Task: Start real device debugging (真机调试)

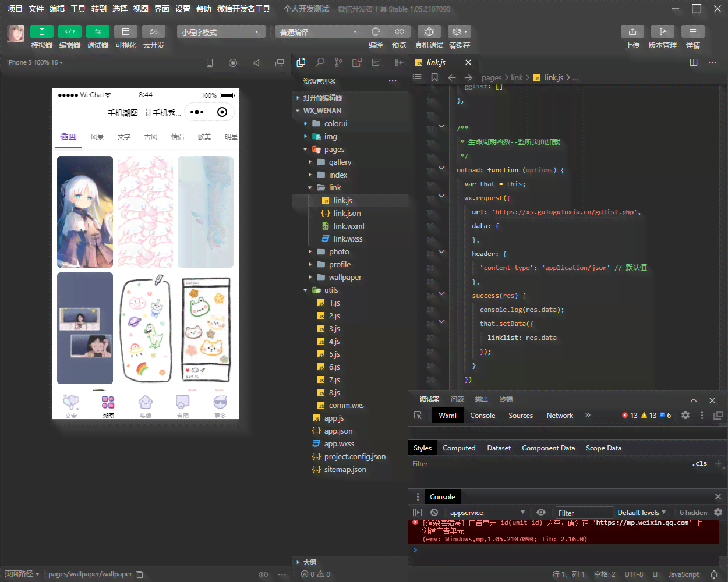Action: click(x=429, y=31)
